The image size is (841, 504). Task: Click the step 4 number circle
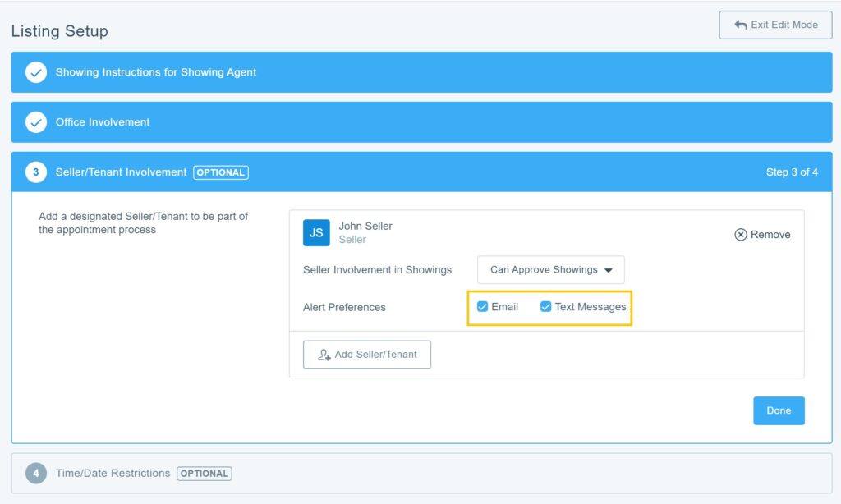pyautogui.click(x=35, y=474)
